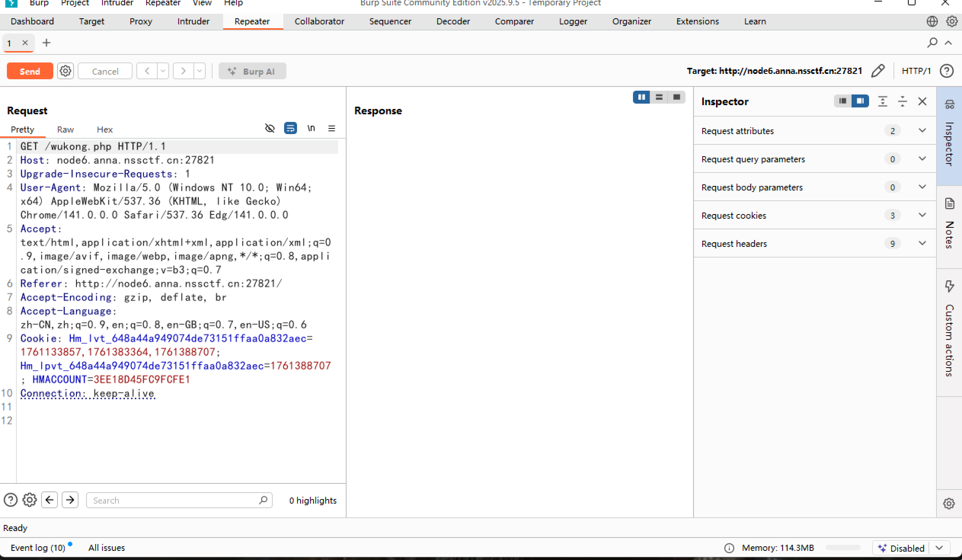Viewport: 962px width, 560px height.
Task: Toggle hide non-printable characters eye icon
Action: pos(270,128)
